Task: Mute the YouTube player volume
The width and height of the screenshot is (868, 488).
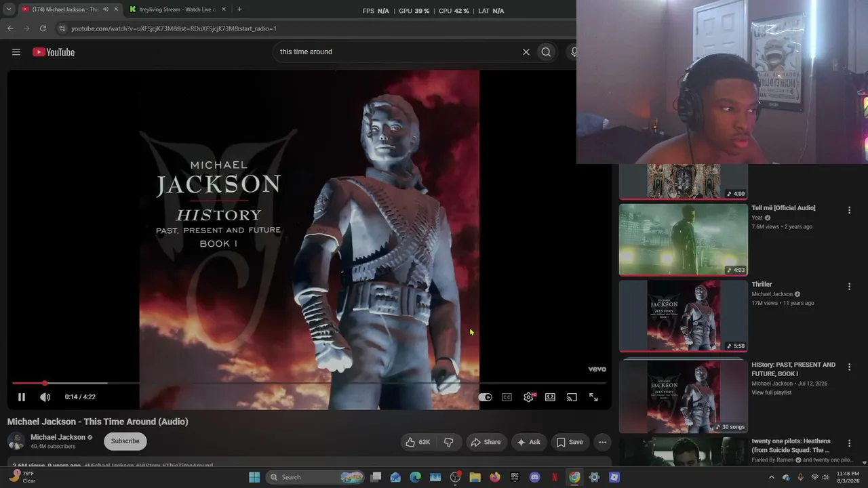Action: coord(45,397)
